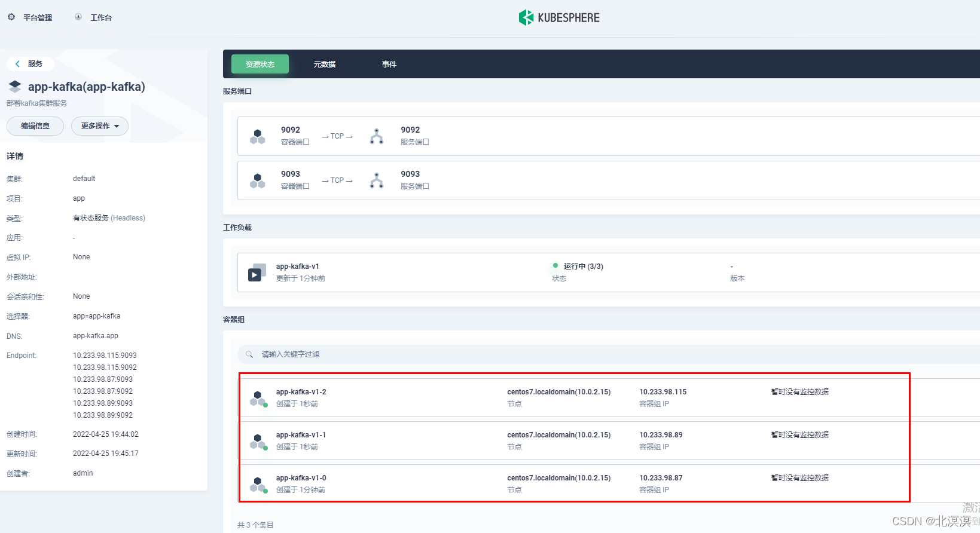Click endpoint 10.233.98.115:9093

click(105, 356)
